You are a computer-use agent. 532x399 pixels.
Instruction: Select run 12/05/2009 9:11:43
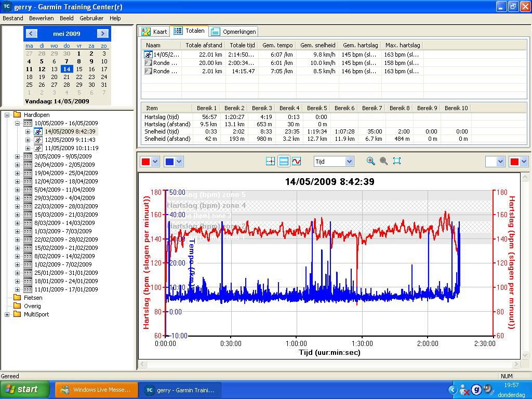pyautogui.click(x=70, y=140)
